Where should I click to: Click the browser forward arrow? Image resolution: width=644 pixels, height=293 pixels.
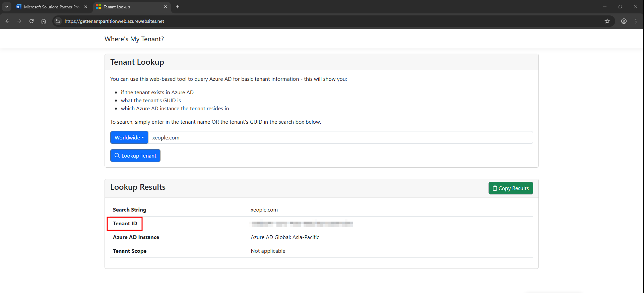(19, 21)
